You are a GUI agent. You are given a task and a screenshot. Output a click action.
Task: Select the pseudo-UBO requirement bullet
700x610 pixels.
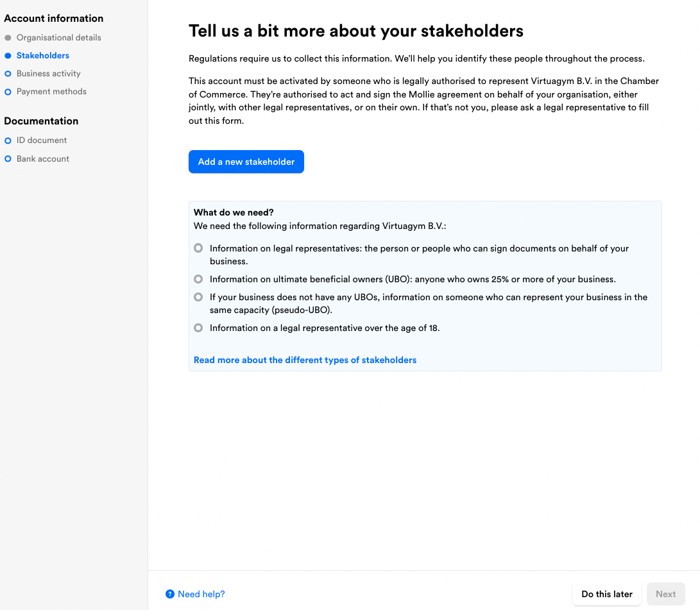[198, 297]
